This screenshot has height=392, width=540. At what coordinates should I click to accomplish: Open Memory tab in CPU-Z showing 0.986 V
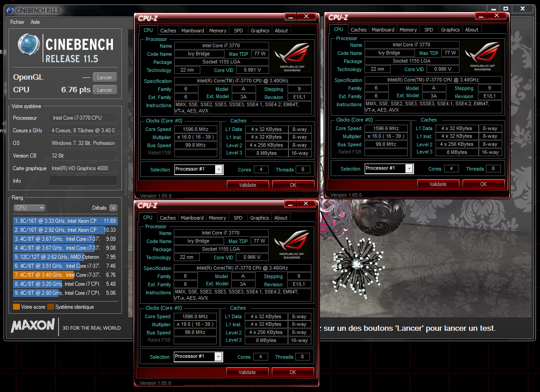(408, 30)
